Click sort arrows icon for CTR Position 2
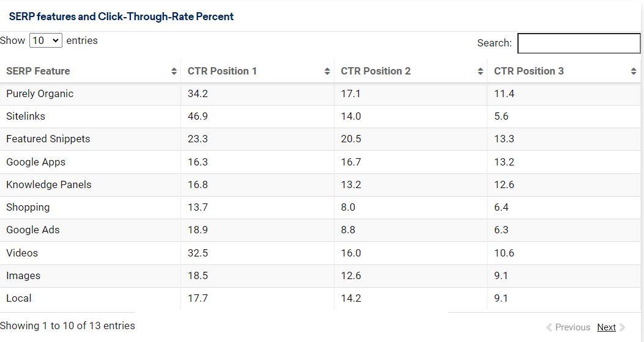644x342 pixels. [480, 71]
